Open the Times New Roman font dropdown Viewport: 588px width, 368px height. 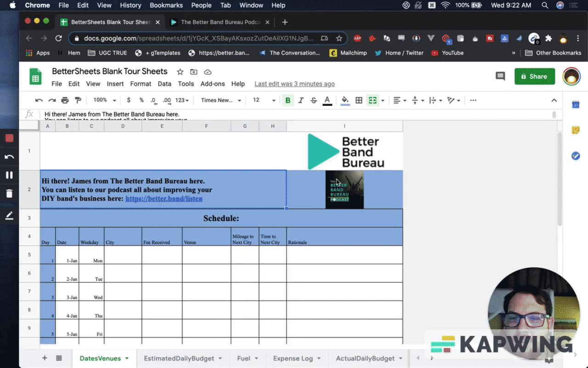point(221,100)
